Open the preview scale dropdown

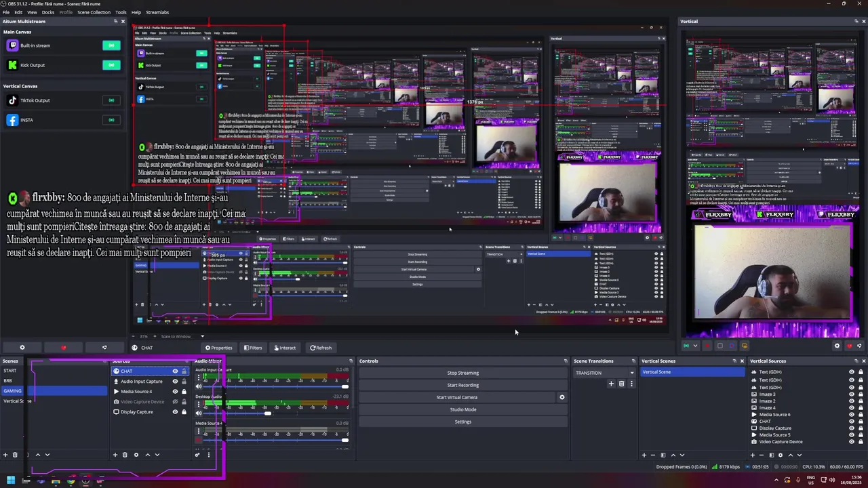(x=202, y=336)
